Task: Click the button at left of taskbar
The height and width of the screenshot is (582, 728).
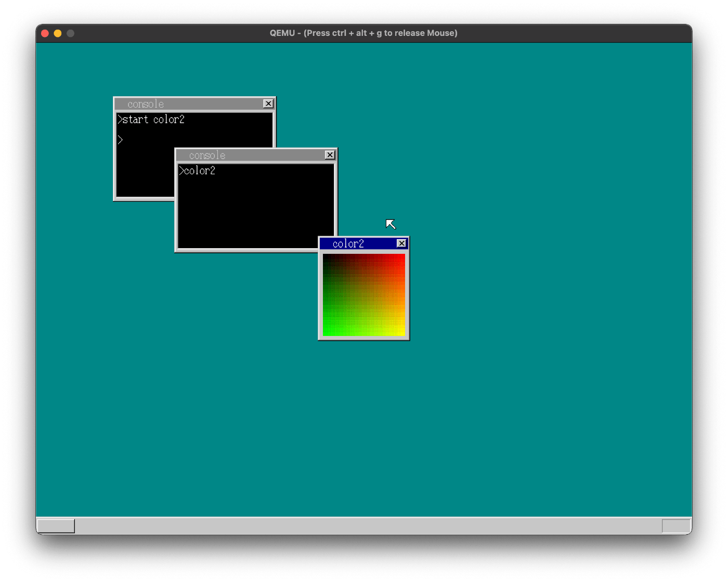Action: (56, 526)
